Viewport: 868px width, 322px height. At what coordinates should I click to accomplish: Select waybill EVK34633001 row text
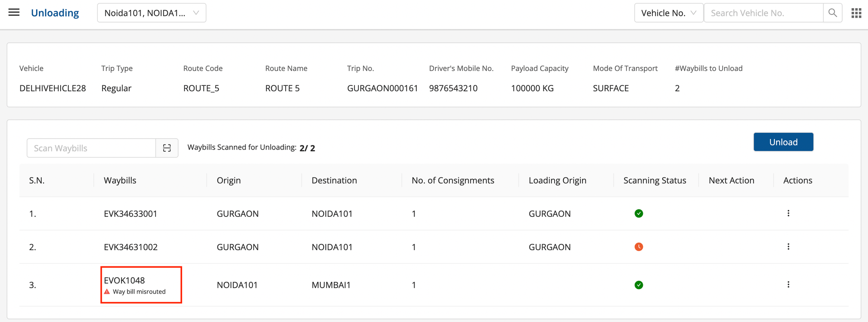[131, 214]
